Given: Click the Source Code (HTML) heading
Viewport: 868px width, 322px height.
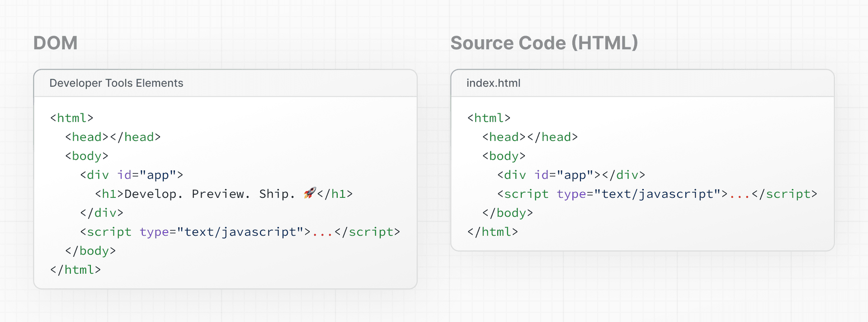Looking at the screenshot, I should (544, 43).
